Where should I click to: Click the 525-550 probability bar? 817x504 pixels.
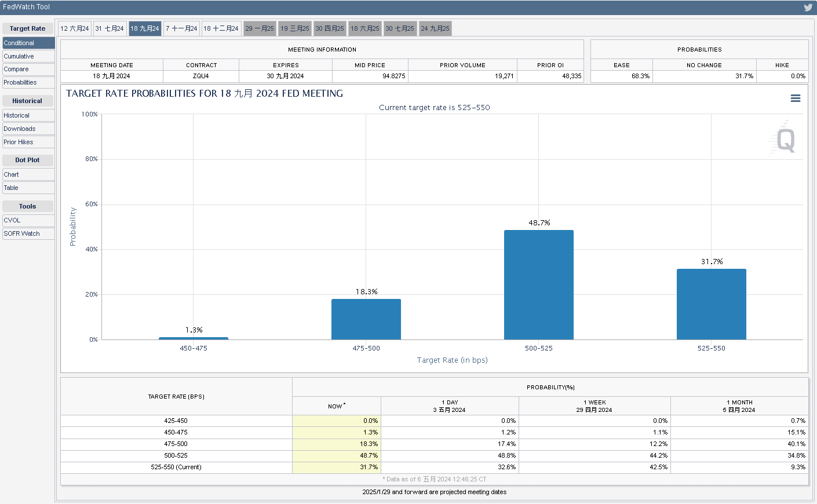(712, 304)
